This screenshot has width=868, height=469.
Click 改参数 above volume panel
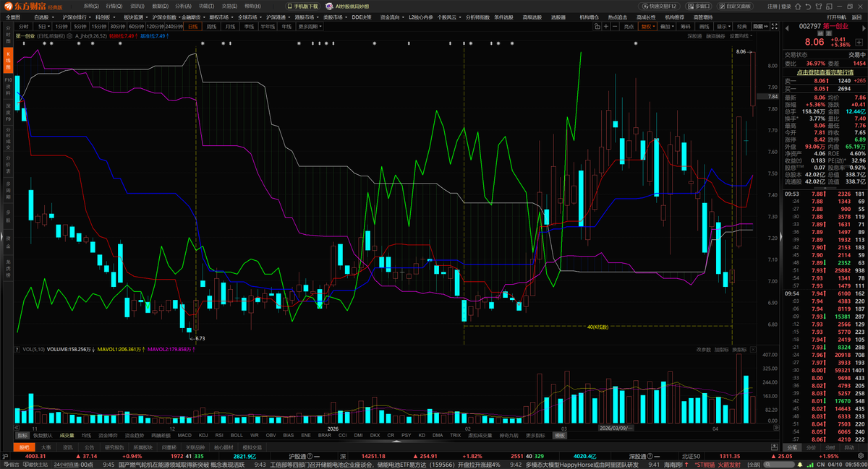point(705,350)
